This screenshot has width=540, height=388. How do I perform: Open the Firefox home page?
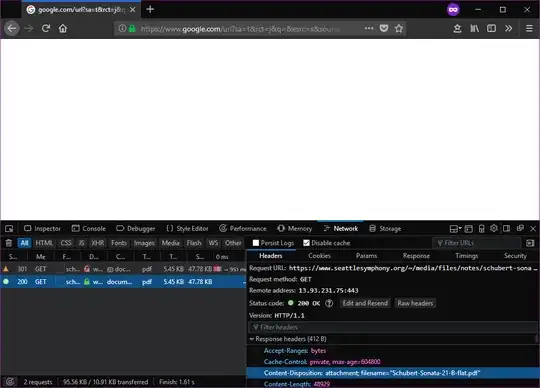pyautogui.click(x=63, y=28)
